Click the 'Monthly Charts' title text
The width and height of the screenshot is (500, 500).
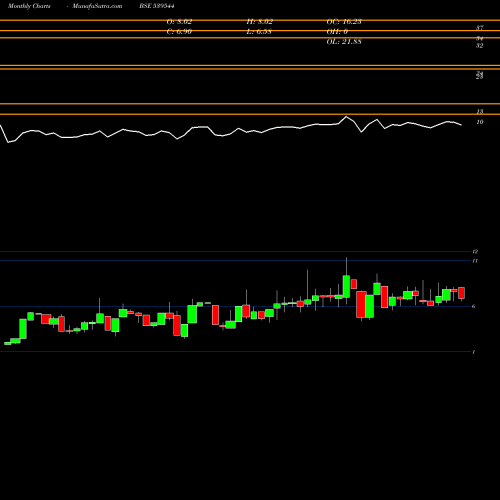29,6
